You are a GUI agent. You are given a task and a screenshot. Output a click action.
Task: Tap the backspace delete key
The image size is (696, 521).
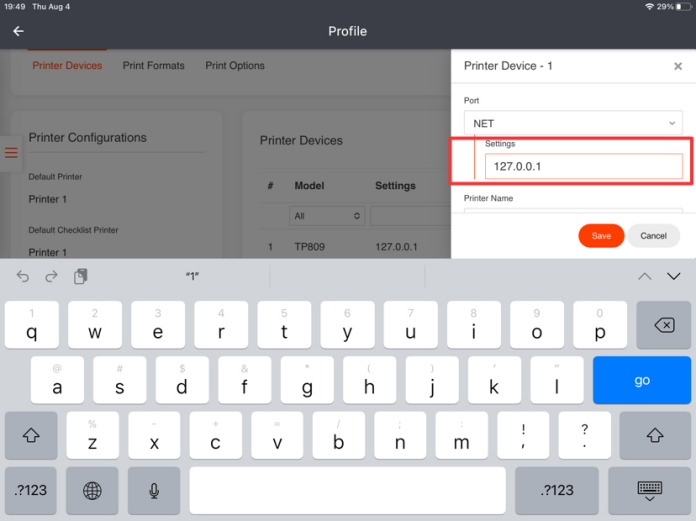[664, 325]
